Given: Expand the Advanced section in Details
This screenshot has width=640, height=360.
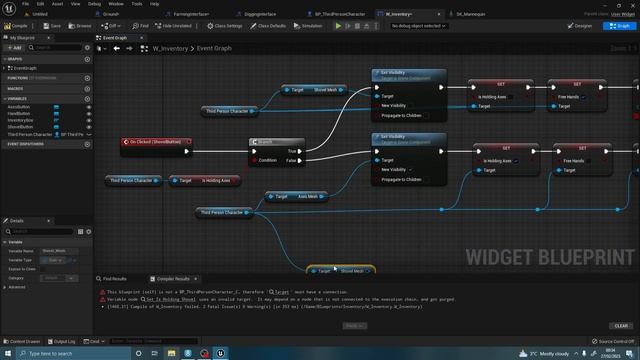Looking at the screenshot, I should pyautogui.click(x=4, y=287).
